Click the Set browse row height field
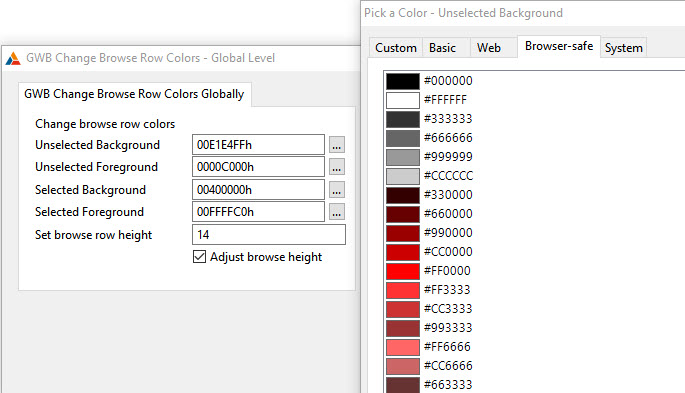 click(x=269, y=234)
